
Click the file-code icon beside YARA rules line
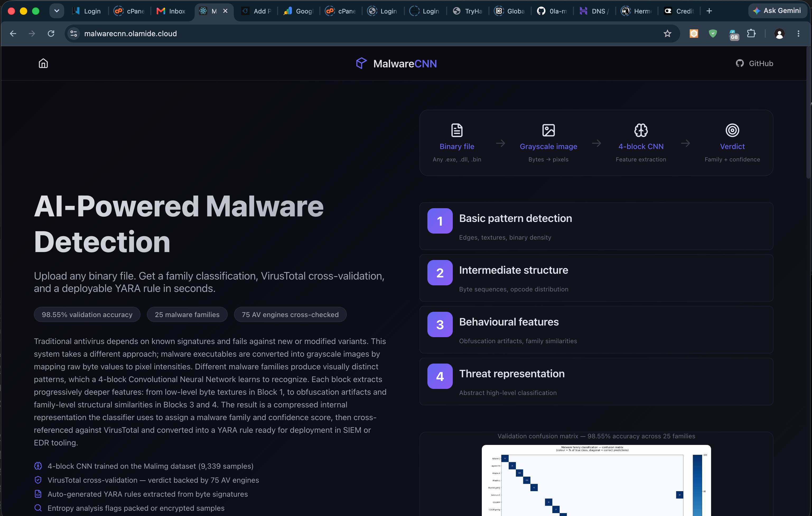(38, 494)
